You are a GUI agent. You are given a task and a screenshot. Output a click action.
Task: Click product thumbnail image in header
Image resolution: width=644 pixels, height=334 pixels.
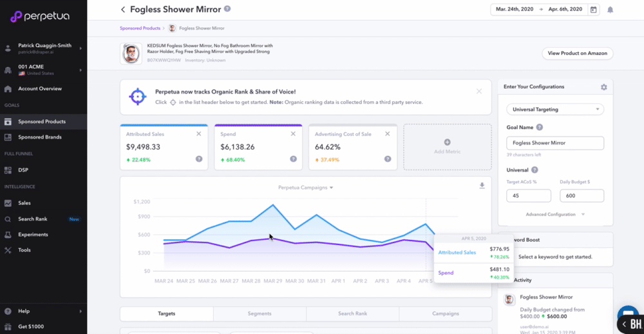[x=131, y=54]
